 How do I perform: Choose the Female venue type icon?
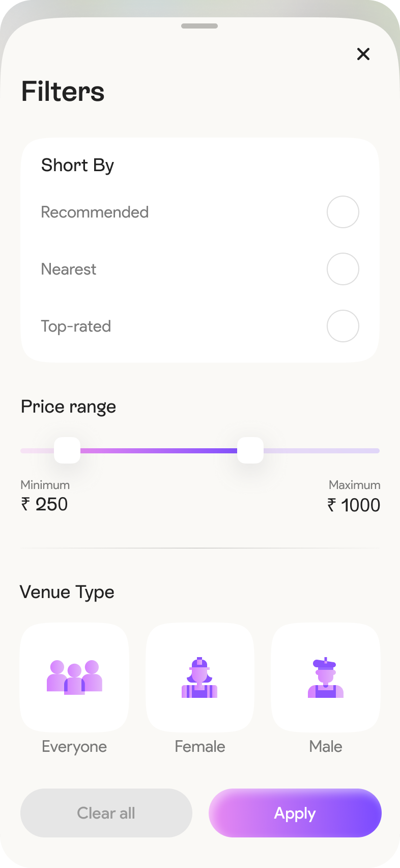coord(199,677)
